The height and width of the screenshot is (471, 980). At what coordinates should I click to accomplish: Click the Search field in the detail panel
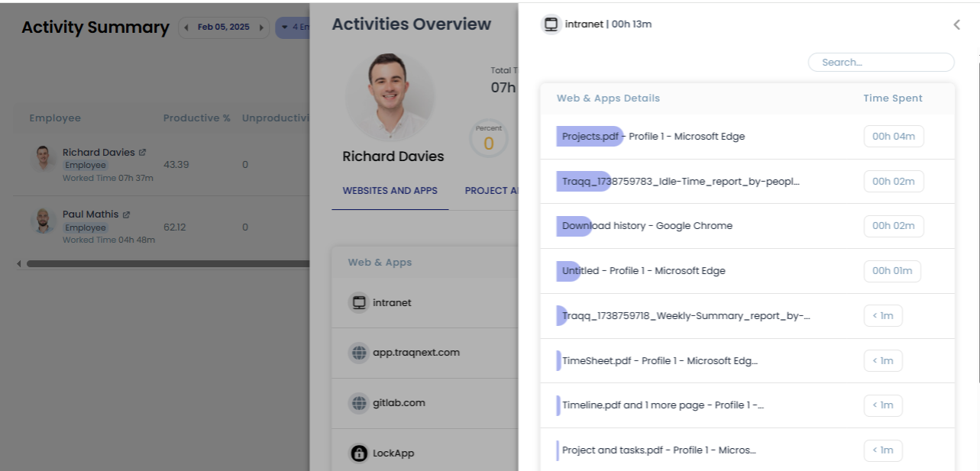[881, 62]
